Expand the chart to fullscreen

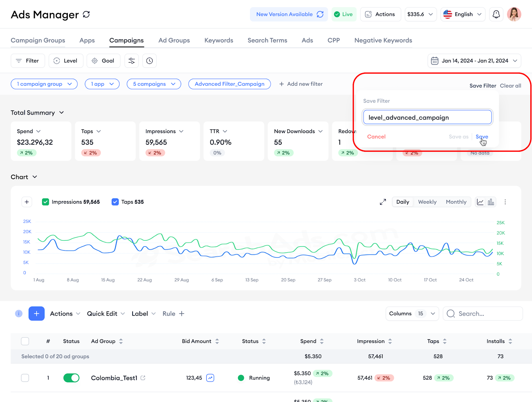(383, 202)
